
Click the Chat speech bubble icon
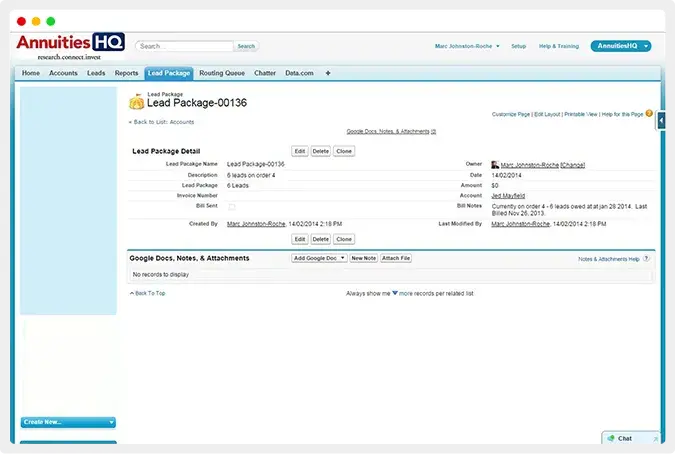pyautogui.click(x=610, y=438)
